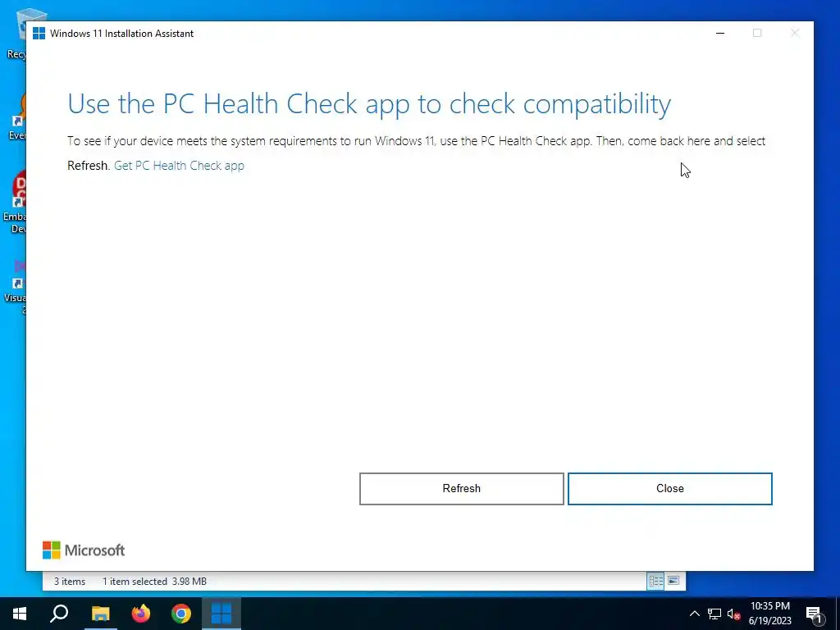
Task: Click the Windows logo in the title bar
Action: pyautogui.click(x=39, y=33)
